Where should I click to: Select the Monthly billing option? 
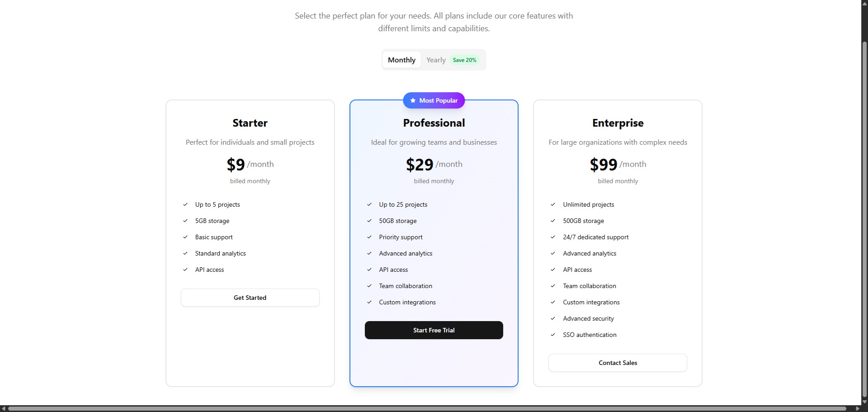click(401, 60)
